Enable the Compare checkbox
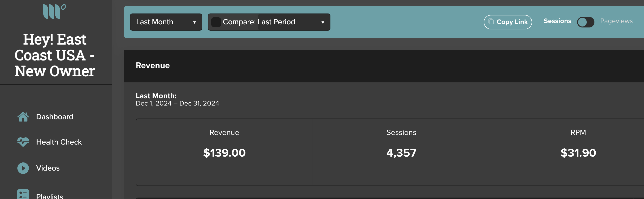The width and height of the screenshot is (644, 199). [x=216, y=22]
